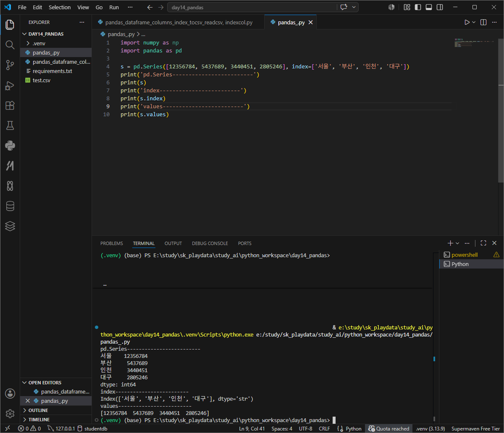This screenshot has width=504, height=433.
Task: Open the atom-shaped icon view in activity bar
Action: [x=10, y=186]
